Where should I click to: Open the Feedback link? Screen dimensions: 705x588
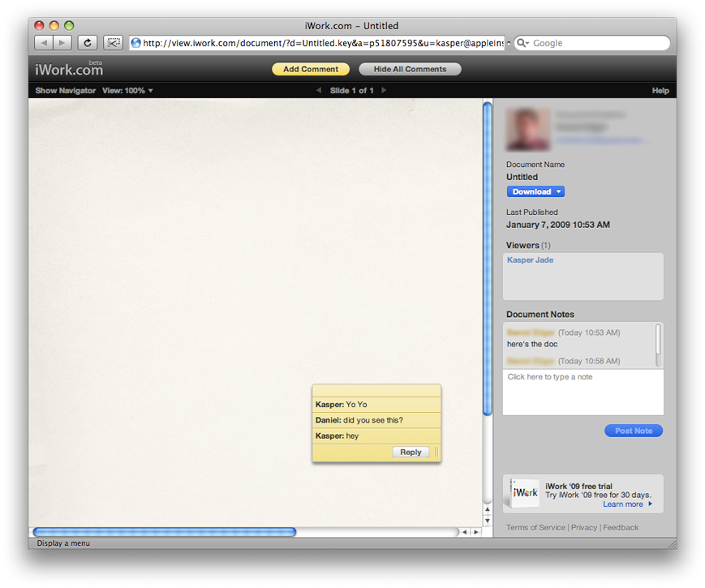pos(621,527)
